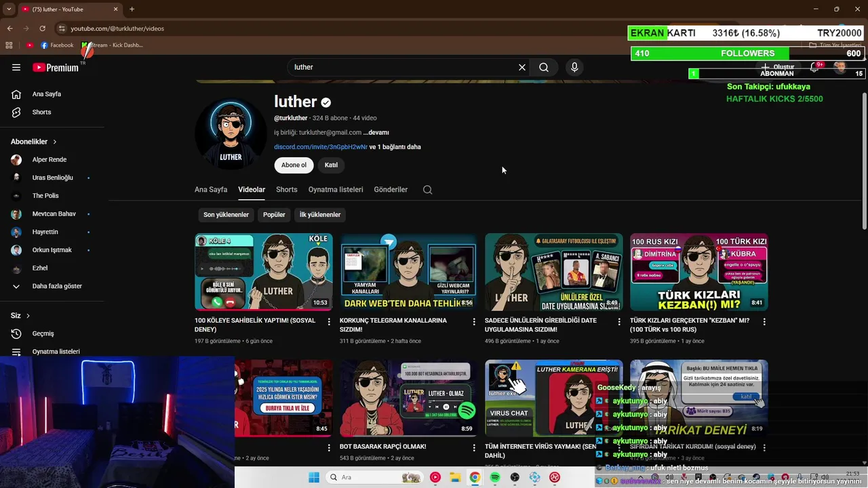Open Uras Benlioğlu subscription
This screenshot has height=488, width=868.
(52, 178)
